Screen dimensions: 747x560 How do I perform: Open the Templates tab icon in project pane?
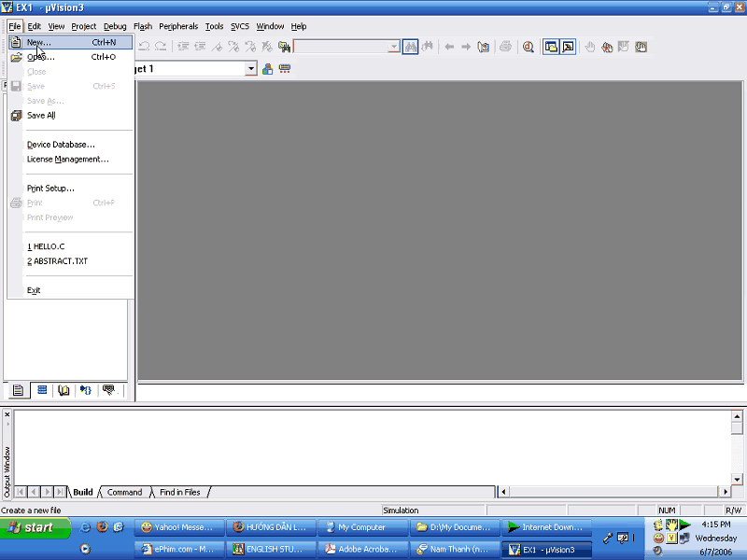(109, 390)
